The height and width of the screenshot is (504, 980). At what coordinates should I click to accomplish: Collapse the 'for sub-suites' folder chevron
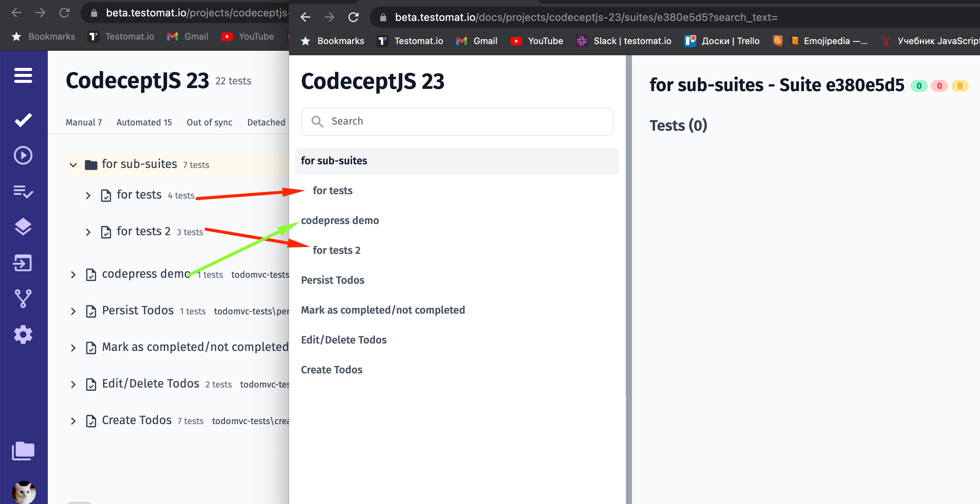tap(73, 165)
